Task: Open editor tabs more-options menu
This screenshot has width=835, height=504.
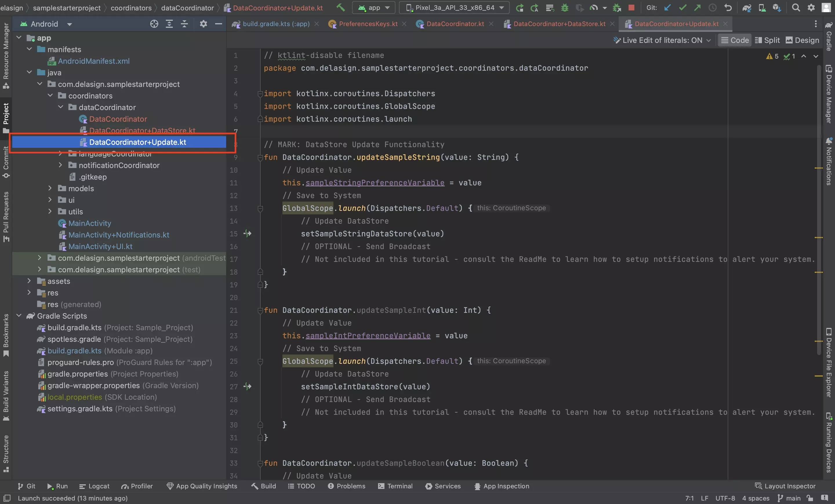Action: click(x=816, y=24)
